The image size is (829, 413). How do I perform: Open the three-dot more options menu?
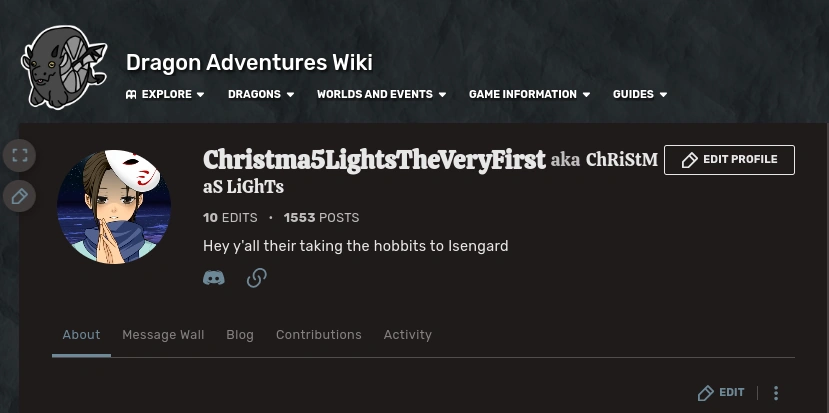click(776, 393)
